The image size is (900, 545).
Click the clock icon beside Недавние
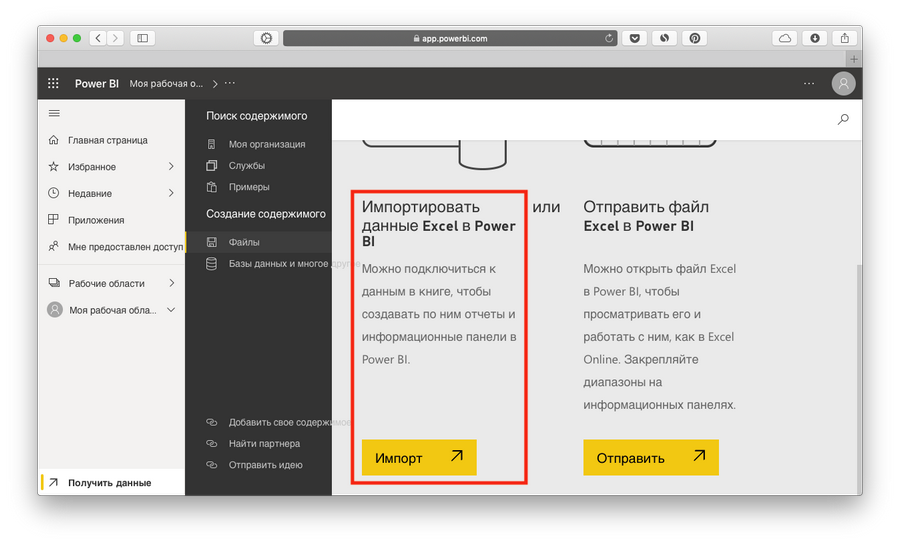click(x=53, y=193)
